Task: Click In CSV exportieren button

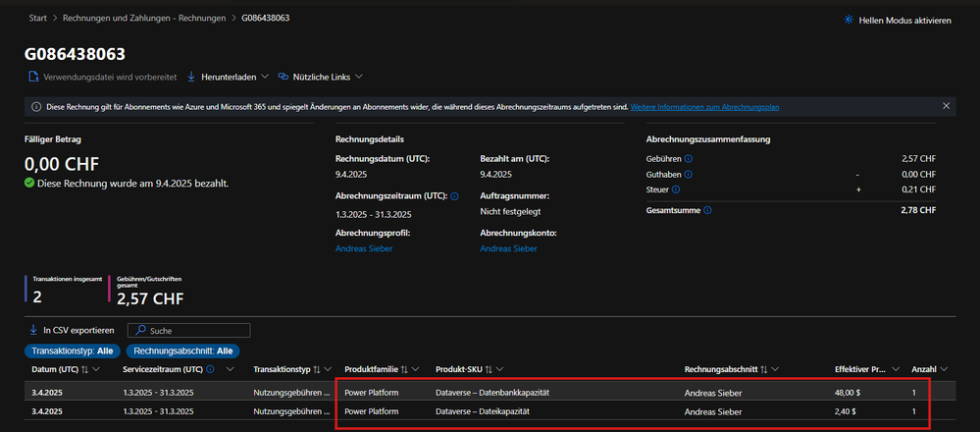Action: coord(72,330)
